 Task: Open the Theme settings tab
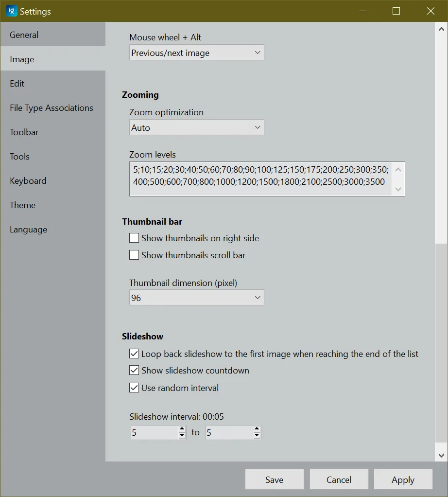53,205
